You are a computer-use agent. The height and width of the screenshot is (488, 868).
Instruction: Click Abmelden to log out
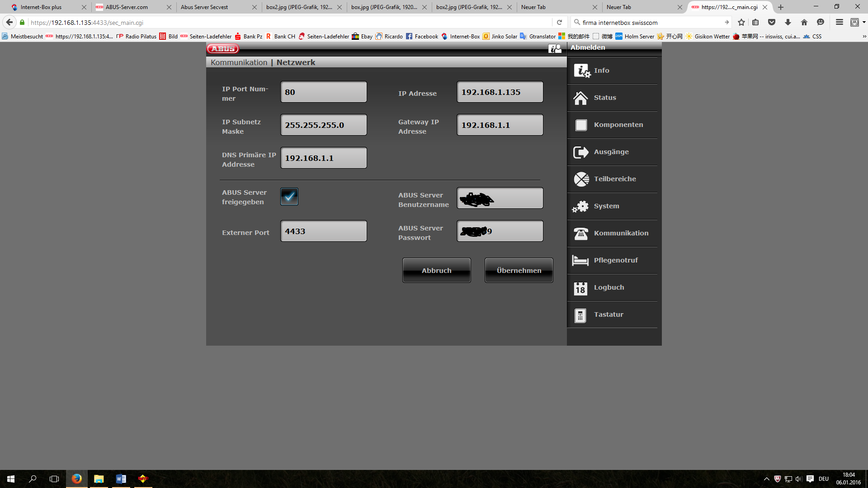pyautogui.click(x=587, y=47)
